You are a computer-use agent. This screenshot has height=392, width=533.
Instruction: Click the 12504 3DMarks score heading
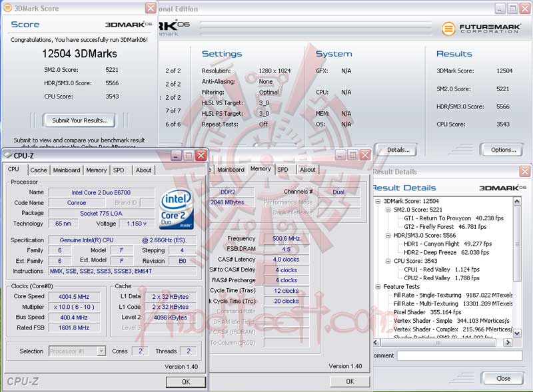coord(79,54)
